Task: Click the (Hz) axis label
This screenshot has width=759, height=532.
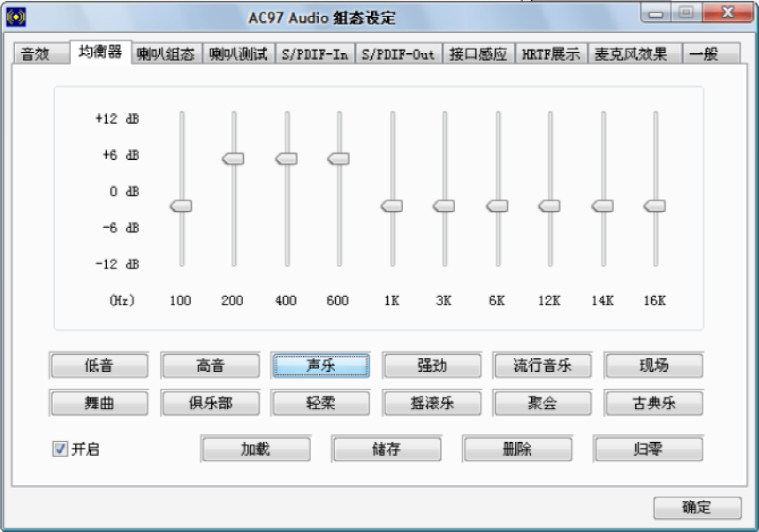Action: [122, 300]
